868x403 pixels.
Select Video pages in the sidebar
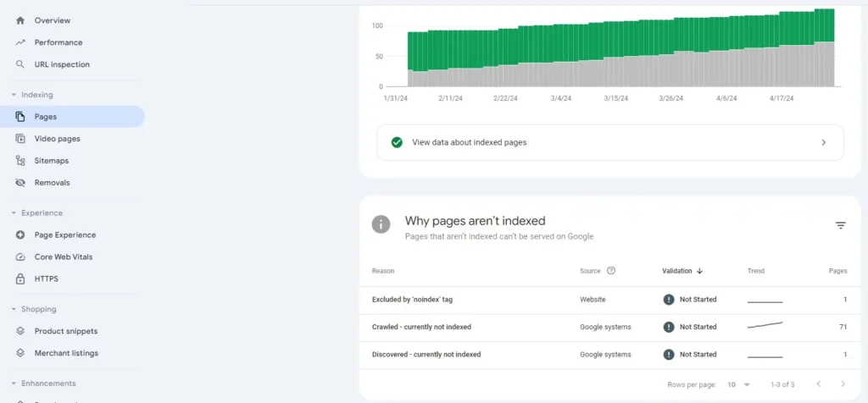click(x=57, y=139)
